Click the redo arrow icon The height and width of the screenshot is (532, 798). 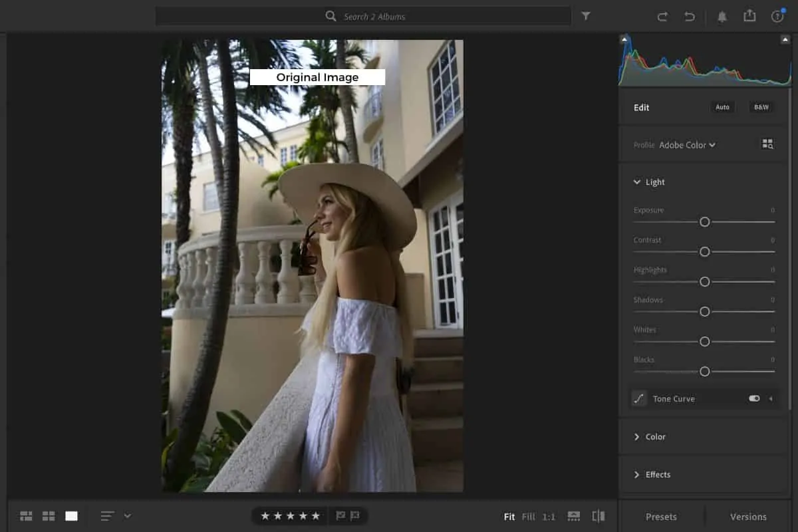click(662, 16)
